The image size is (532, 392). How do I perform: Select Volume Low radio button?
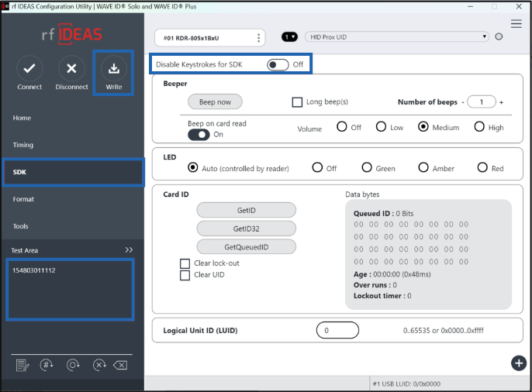pos(381,127)
